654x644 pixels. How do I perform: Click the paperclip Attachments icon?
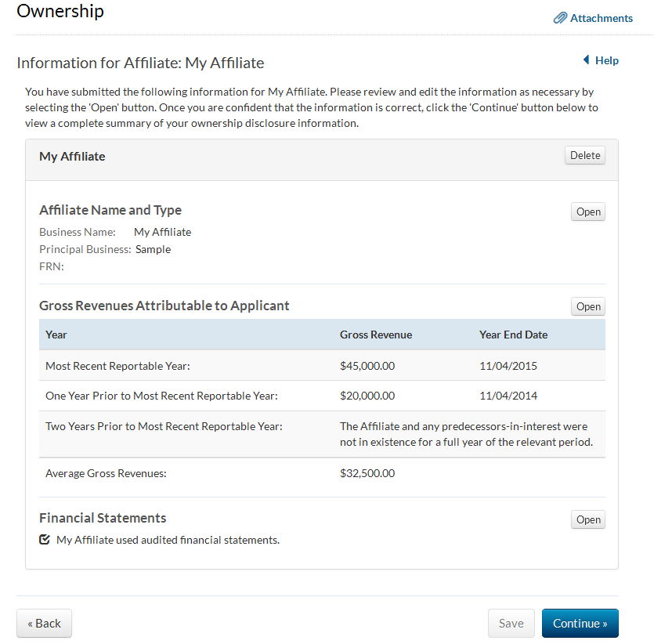[560, 18]
